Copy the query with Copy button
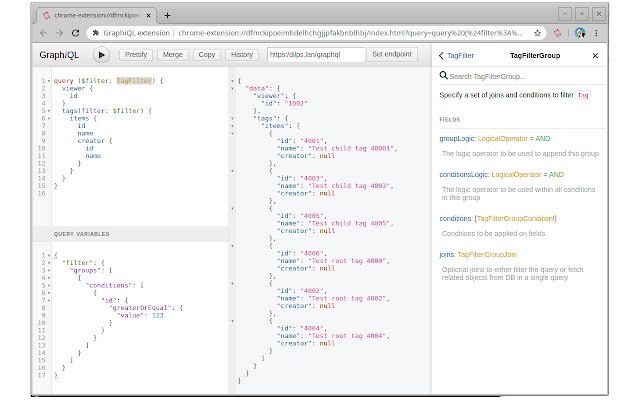This screenshot has width=640, height=400. pos(207,55)
